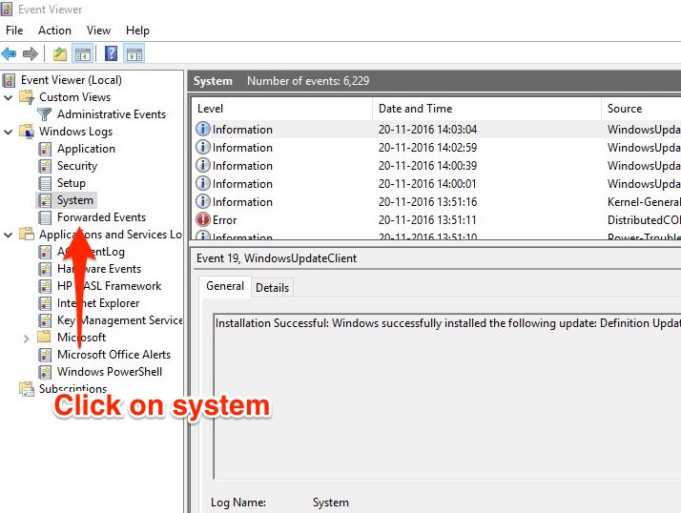Click the Microsoft Office Alerts log icon

click(x=45, y=354)
